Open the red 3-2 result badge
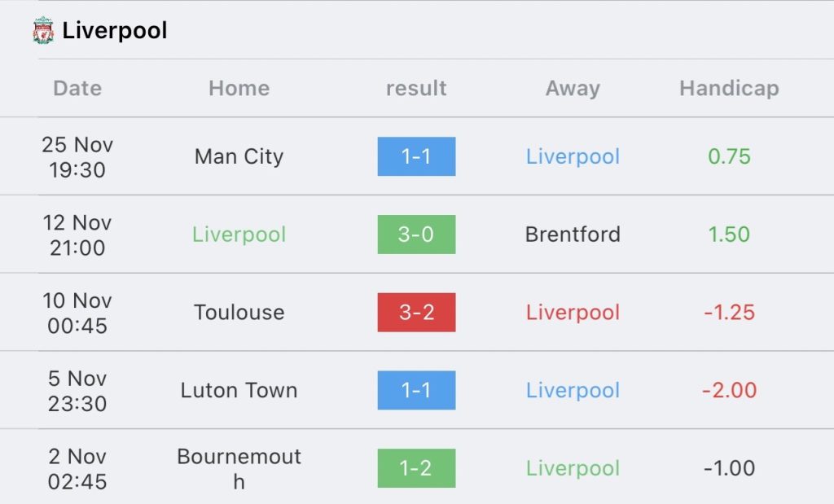 416,312
